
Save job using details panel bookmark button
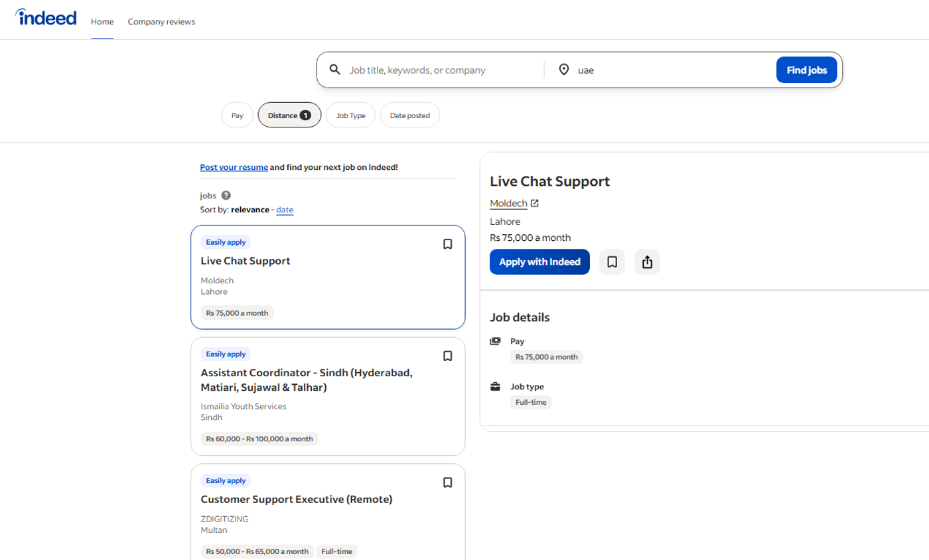tap(612, 262)
